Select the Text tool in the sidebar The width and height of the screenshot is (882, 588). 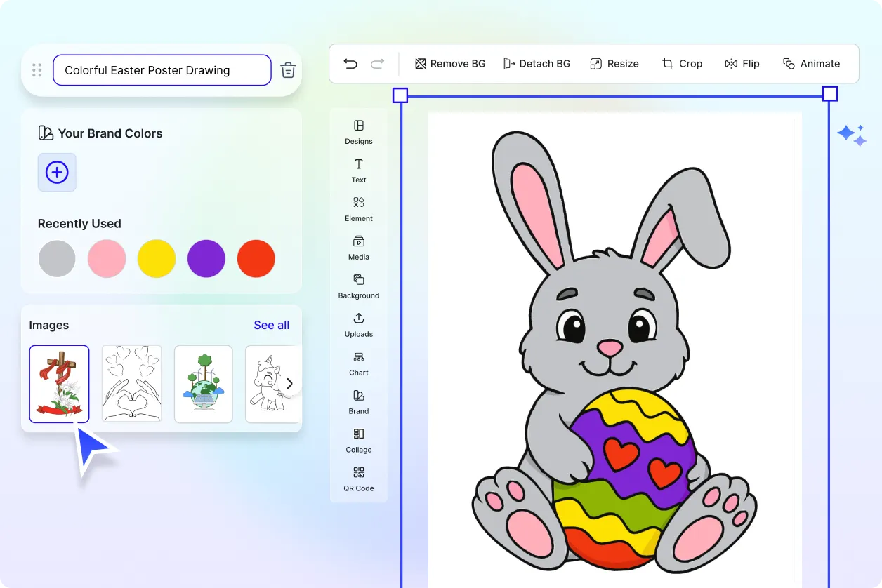click(x=358, y=171)
